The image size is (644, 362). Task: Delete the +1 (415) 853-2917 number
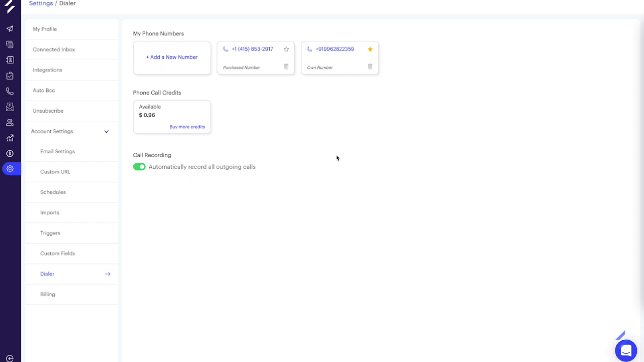click(286, 67)
